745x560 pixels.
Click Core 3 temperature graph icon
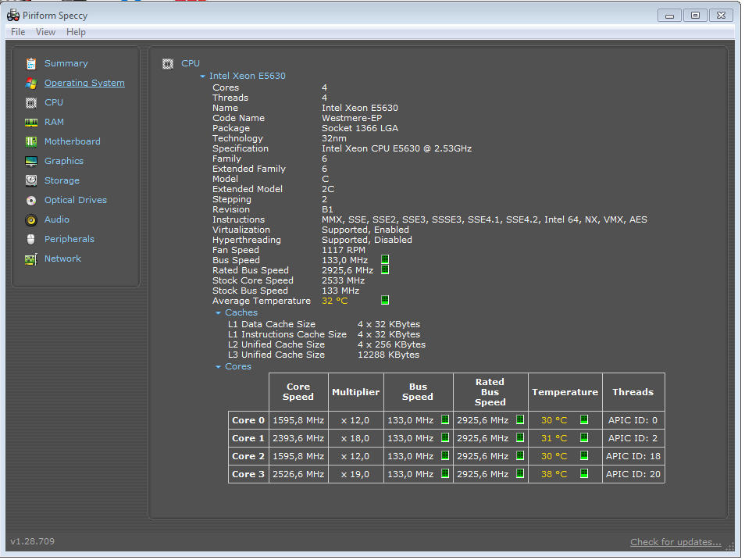pos(584,473)
